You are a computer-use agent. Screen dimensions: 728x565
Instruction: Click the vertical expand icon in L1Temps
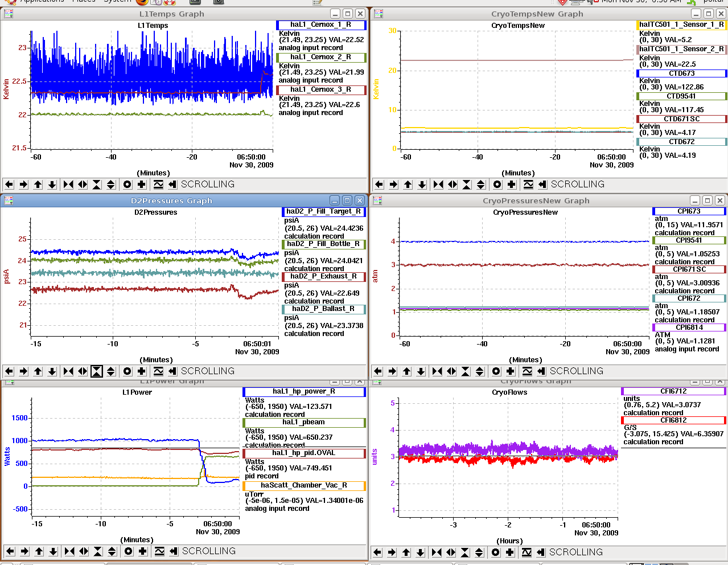(111, 185)
